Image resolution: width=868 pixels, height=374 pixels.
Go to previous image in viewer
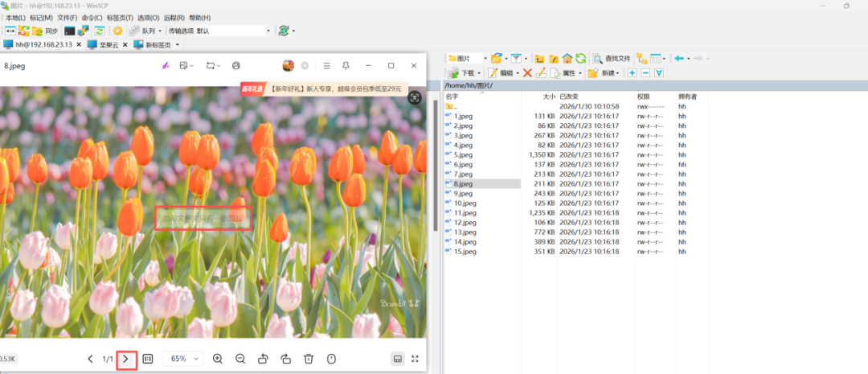(x=90, y=359)
